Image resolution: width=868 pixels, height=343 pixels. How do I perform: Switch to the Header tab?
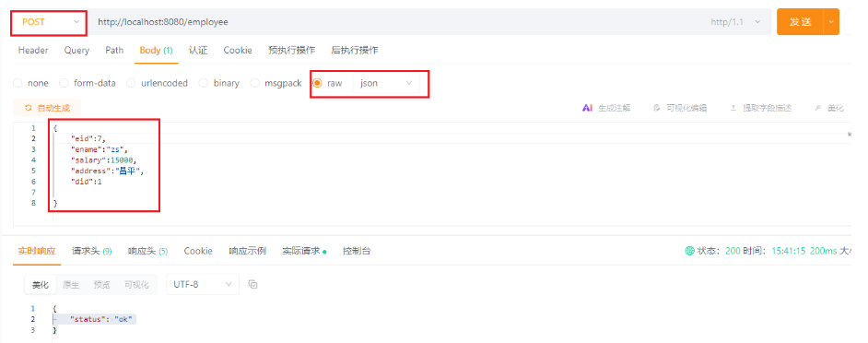tap(33, 51)
